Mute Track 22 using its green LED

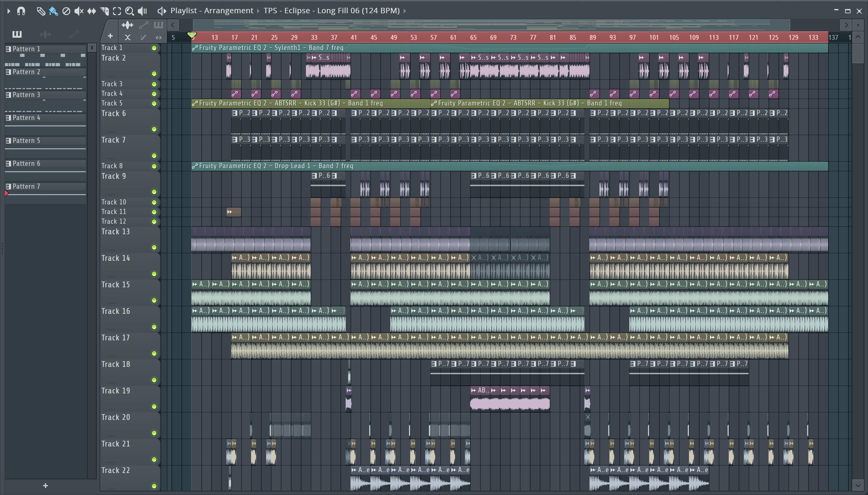click(x=154, y=486)
